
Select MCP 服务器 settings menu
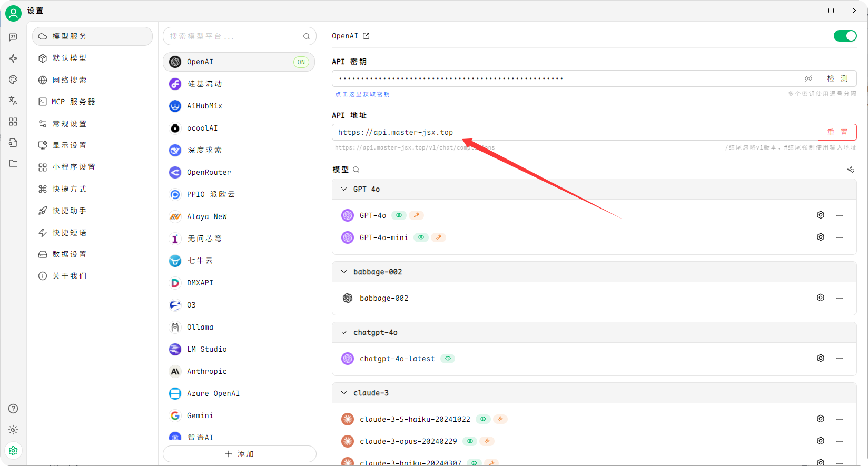[x=92, y=102]
